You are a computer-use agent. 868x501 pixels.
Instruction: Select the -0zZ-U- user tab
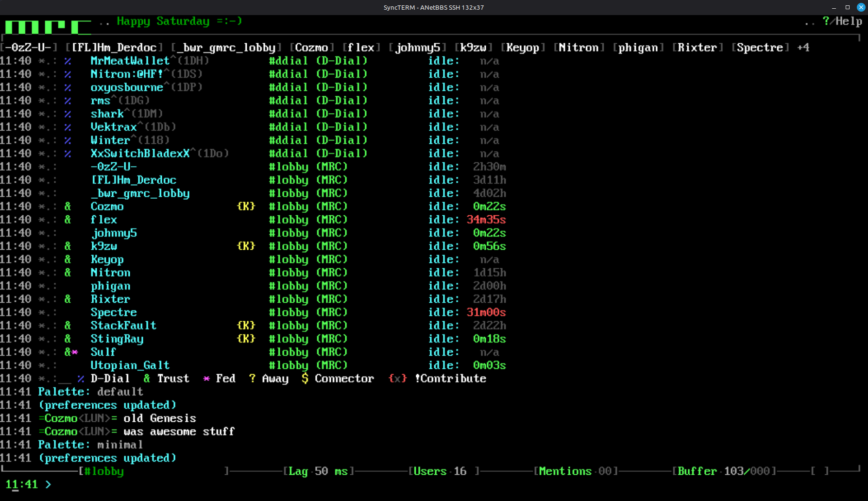coord(29,48)
